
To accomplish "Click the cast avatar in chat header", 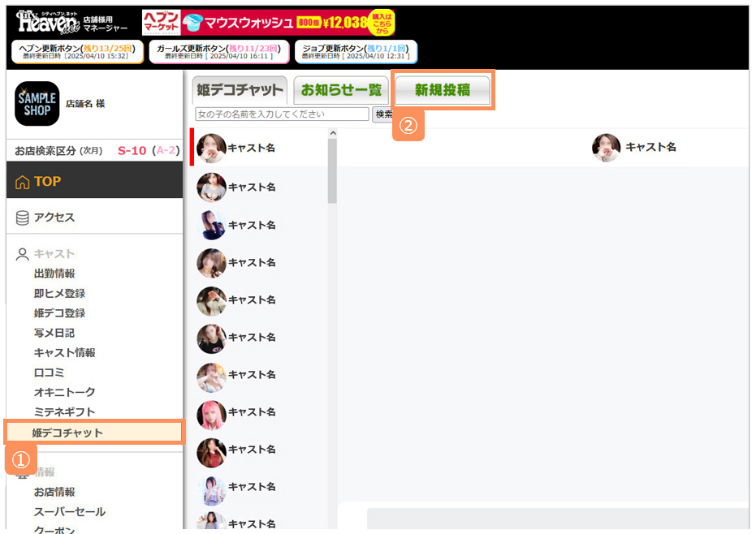I will tap(606, 148).
